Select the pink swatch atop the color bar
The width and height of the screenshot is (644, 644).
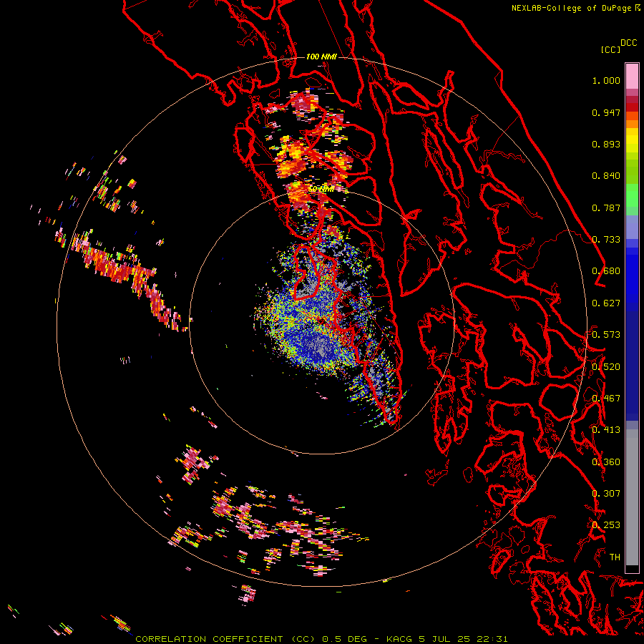(x=632, y=76)
